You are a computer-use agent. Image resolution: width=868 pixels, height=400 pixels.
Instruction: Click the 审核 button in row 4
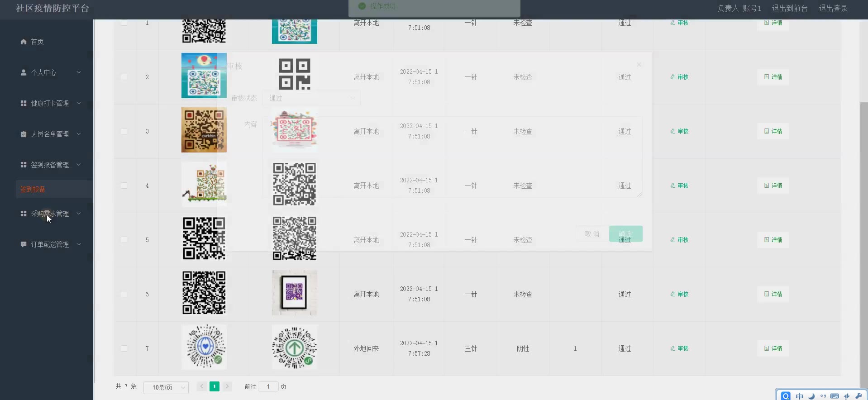679,186
